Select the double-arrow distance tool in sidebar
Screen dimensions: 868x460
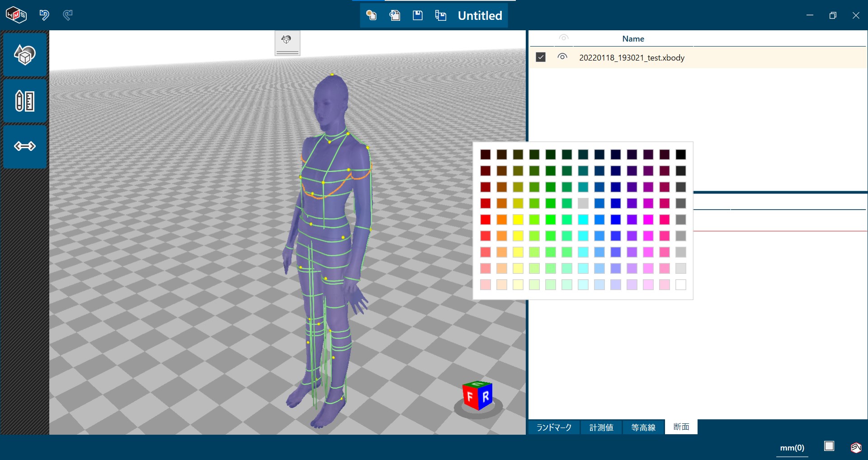tap(25, 146)
